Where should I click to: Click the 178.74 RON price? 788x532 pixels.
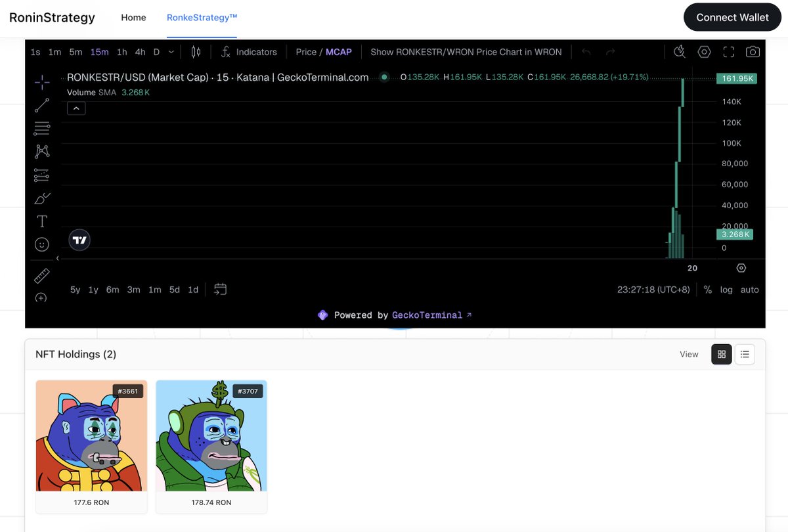tap(211, 502)
